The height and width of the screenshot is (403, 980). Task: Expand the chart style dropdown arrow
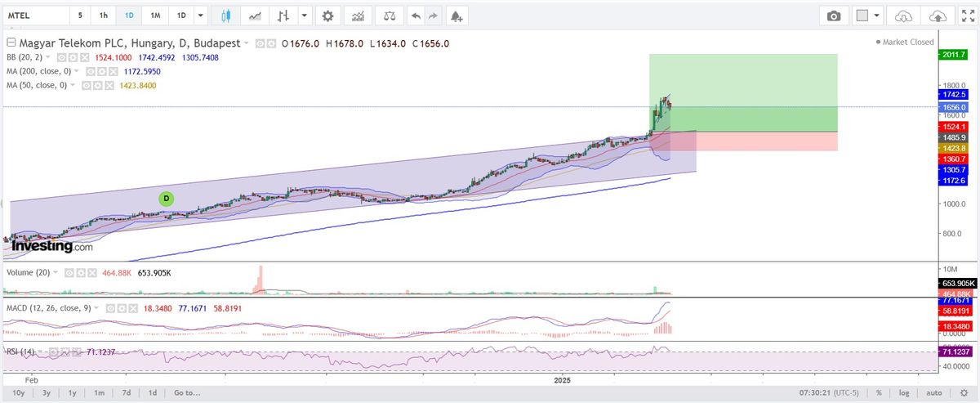305,16
